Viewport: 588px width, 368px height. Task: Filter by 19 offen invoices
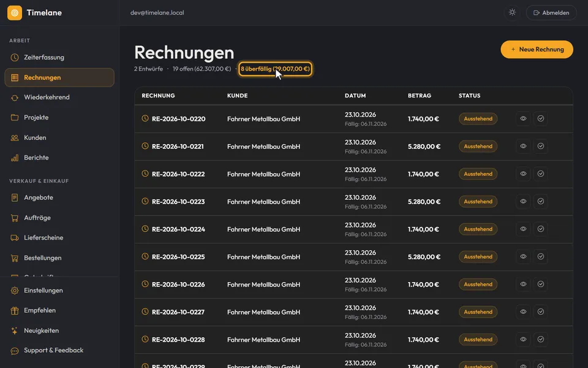(202, 69)
